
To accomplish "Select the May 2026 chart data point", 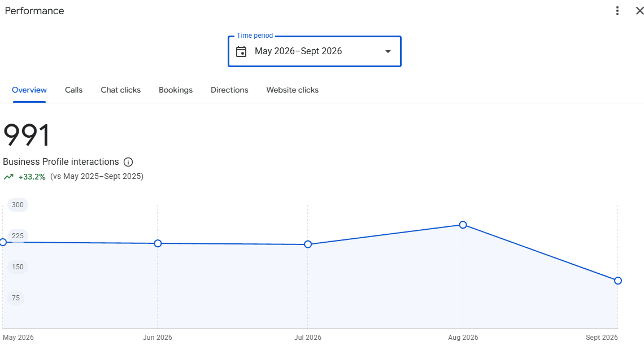I will [x=3, y=243].
